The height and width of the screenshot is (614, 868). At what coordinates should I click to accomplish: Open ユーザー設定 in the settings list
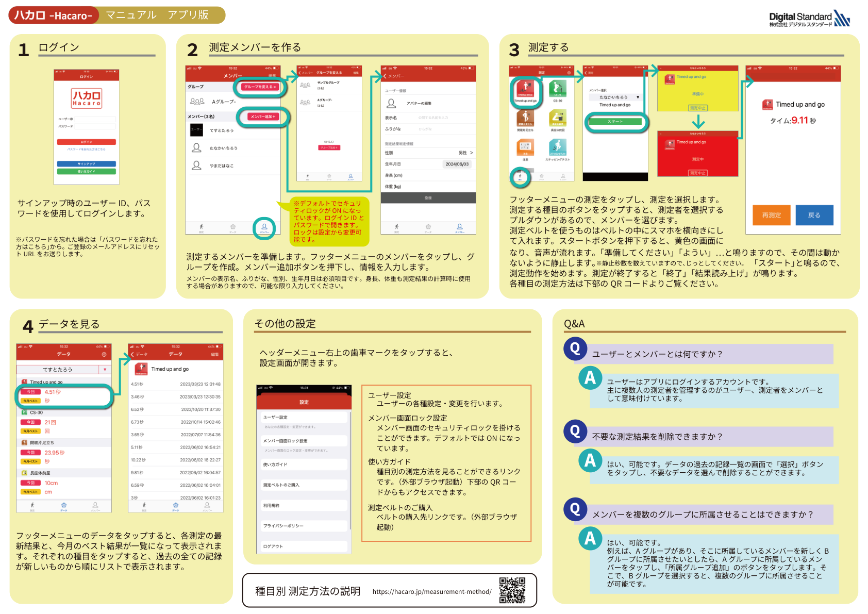coord(304,418)
